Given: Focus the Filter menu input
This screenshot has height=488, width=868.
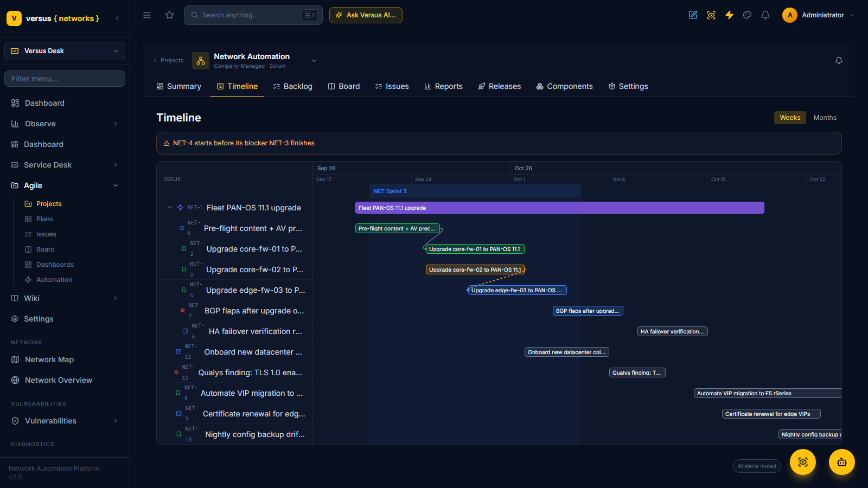Looking at the screenshot, I should (x=65, y=79).
